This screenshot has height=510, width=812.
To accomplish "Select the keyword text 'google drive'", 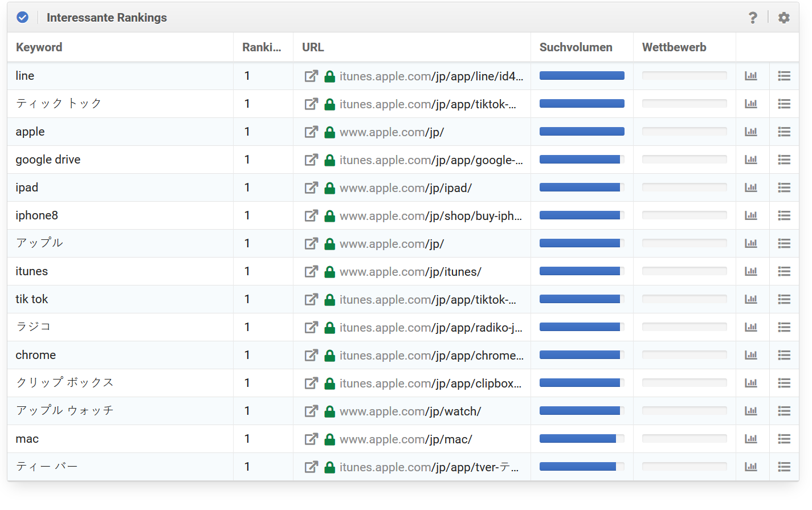I will [x=48, y=160].
